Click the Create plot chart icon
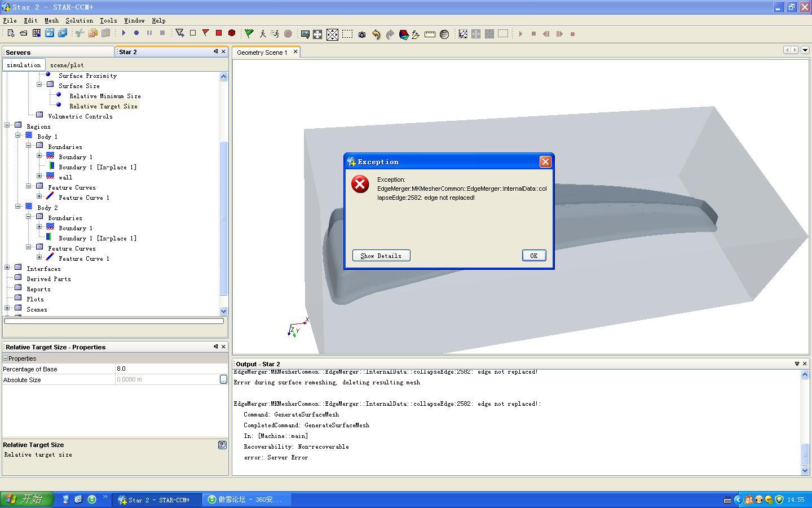Viewport: 812px width, 508px height. 463,34
